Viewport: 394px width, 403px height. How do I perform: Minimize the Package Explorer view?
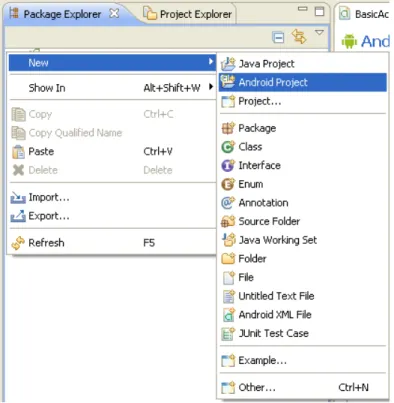point(303,9)
